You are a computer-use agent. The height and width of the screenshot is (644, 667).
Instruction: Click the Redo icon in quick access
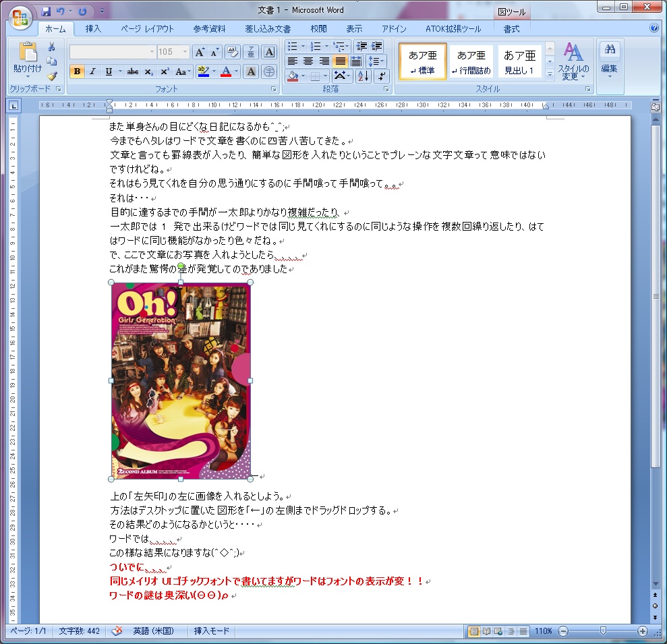tap(82, 11)
